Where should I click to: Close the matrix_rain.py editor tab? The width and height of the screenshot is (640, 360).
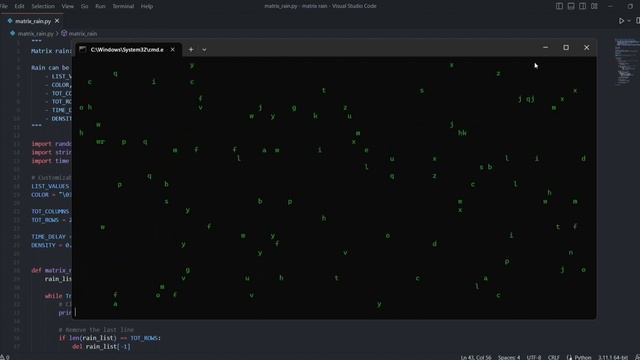57,21
